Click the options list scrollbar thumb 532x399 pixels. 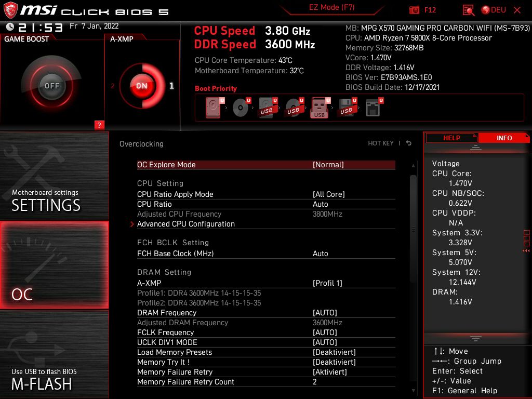click(413, 229)
